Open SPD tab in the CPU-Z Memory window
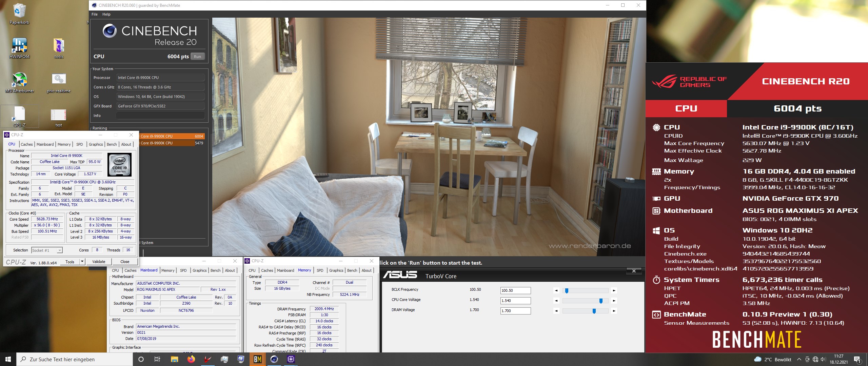Image resolution: width=868 pixels, height=366 pixels. point(320,270)
